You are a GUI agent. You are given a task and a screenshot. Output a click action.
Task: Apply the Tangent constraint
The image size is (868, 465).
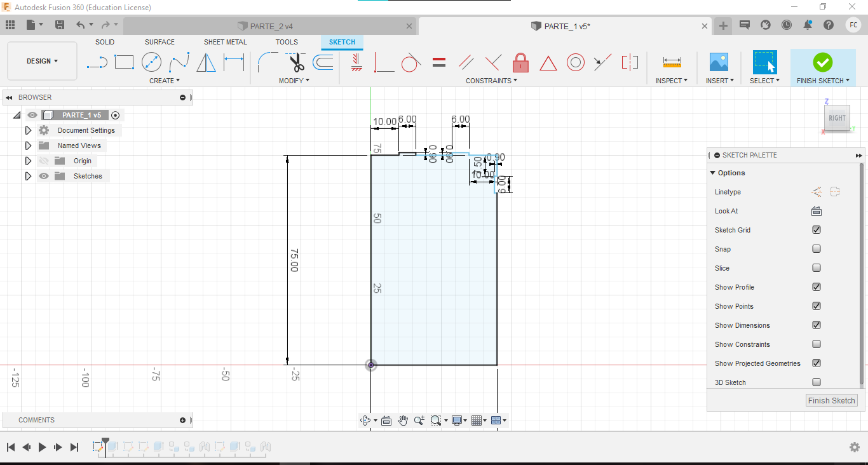[411, 62]
